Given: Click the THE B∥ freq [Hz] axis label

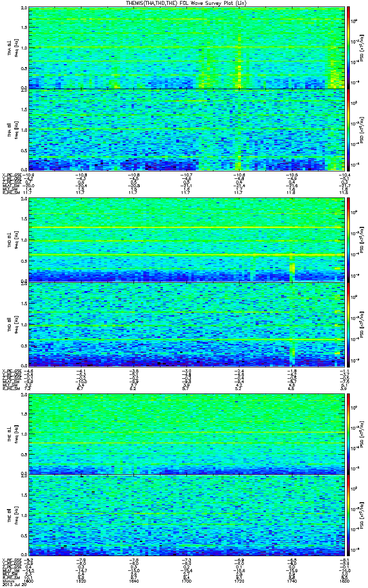Looking at the screenshot, I should tap(14, 515).
